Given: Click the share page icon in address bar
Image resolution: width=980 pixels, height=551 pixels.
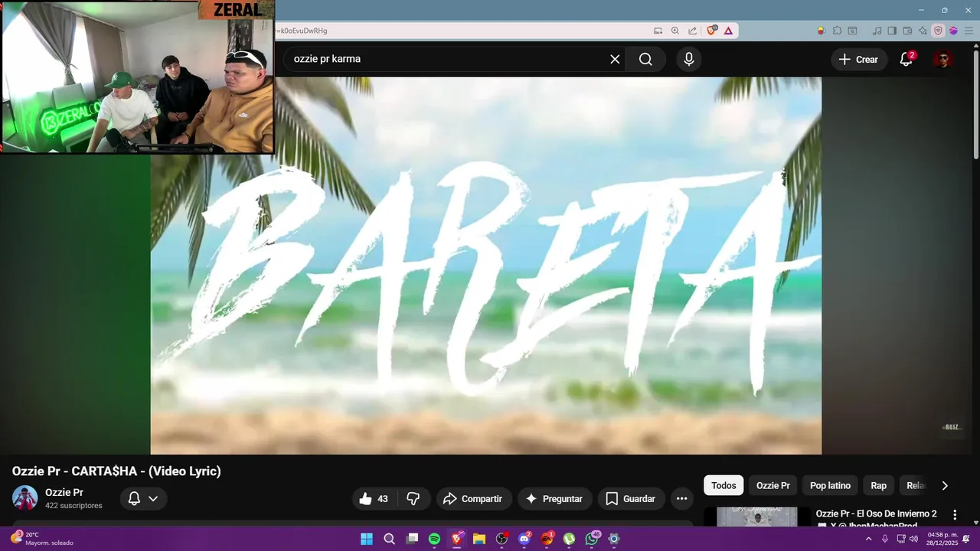Looking at the screenshot, I should click(x=692, y=31).
